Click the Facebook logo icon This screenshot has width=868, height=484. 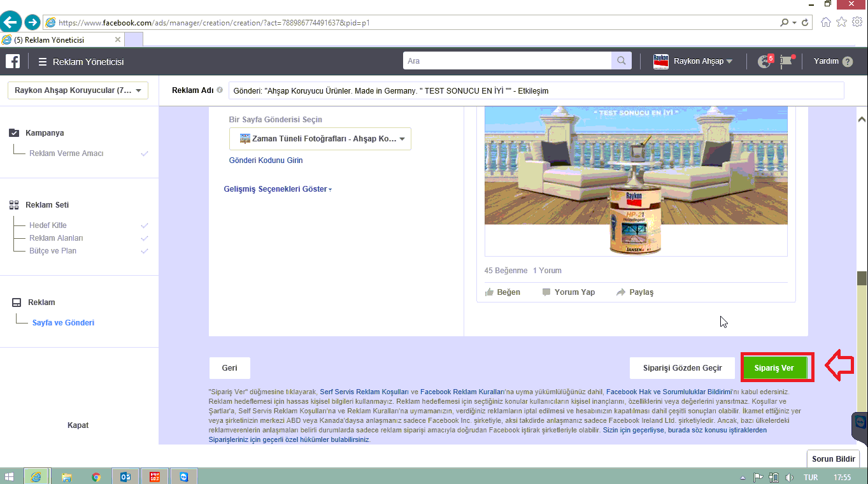pyautogui.click(x=13, y=61)
